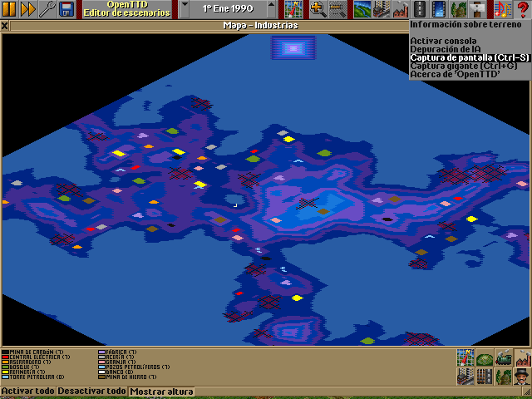The width and height of the screenshot is (532, 399).
Task: Click the light blue Pozos Petrolíferos swatch
Action: tap(101, 367)
